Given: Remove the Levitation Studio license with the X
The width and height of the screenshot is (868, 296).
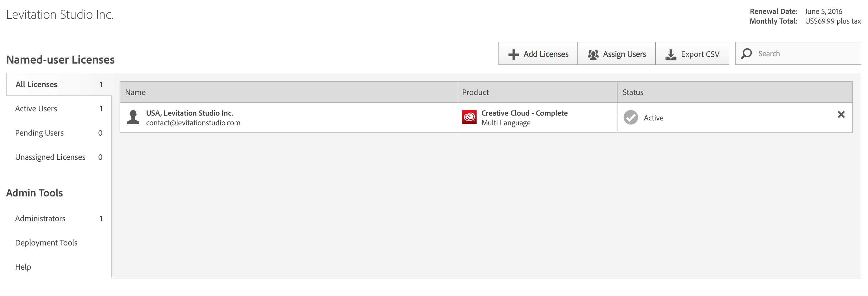Looking at the screenshot, I should [841, 115].
